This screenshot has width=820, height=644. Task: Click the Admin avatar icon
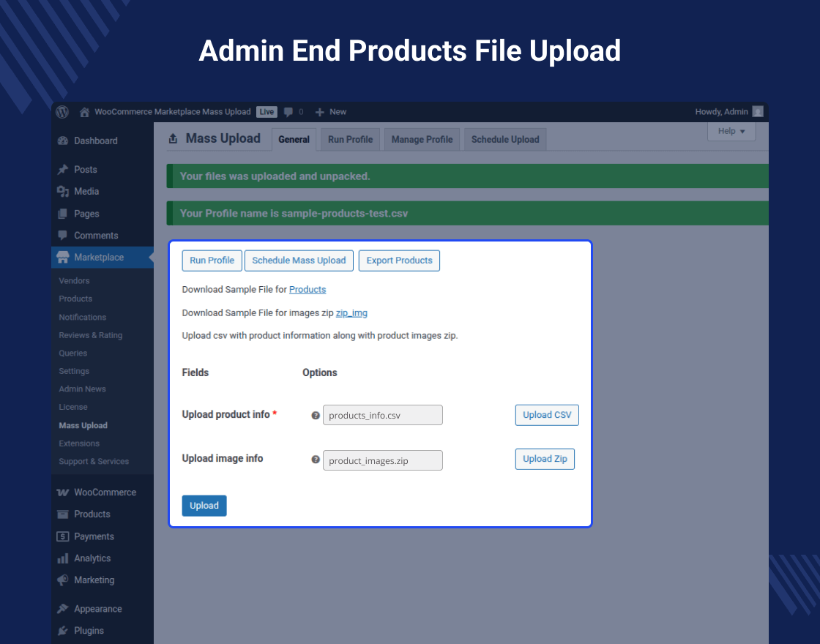point(758,112)
